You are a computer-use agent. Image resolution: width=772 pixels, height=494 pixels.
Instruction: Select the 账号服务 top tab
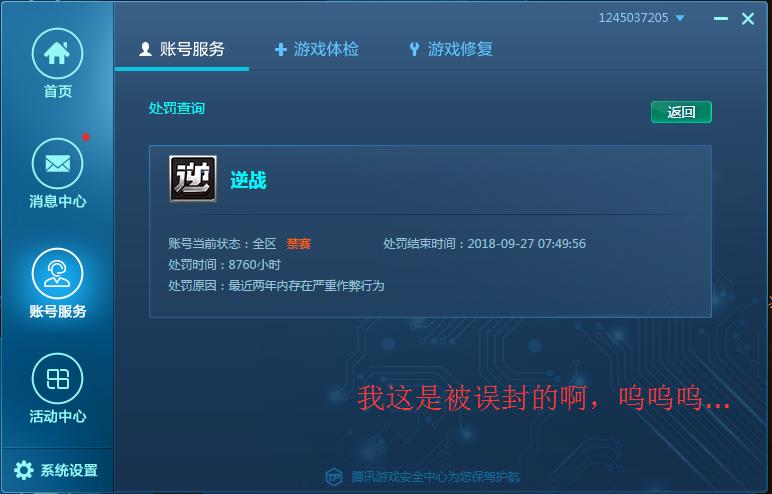[x=182, y=49]
